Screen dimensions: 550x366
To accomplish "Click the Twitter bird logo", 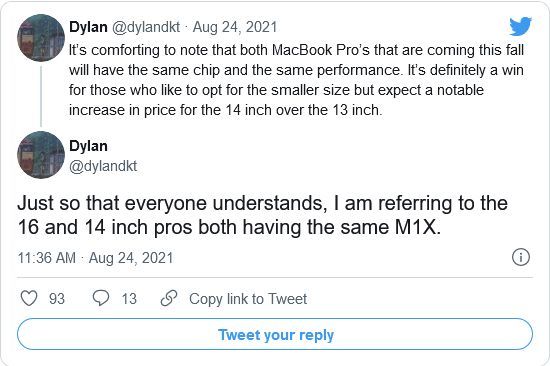I will (521, 26).
